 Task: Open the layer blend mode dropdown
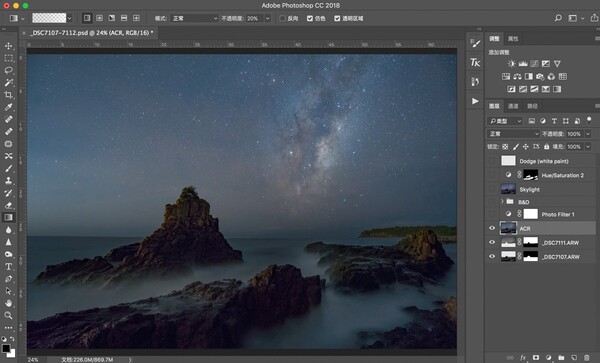pos(513,134)
